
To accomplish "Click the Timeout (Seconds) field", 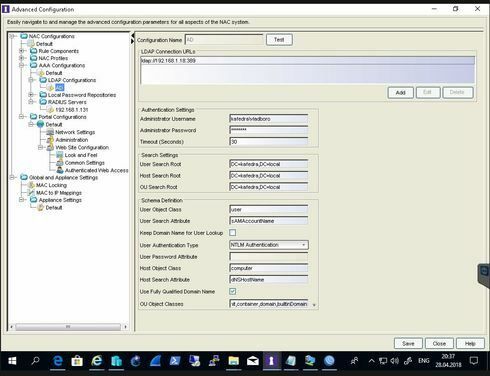I will (x=269, y=142).
